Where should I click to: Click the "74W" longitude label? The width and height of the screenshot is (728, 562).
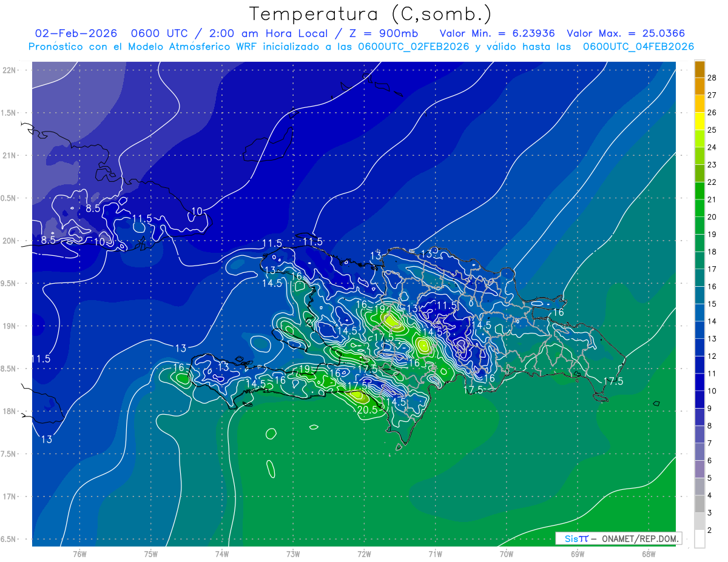click(222, 554)
